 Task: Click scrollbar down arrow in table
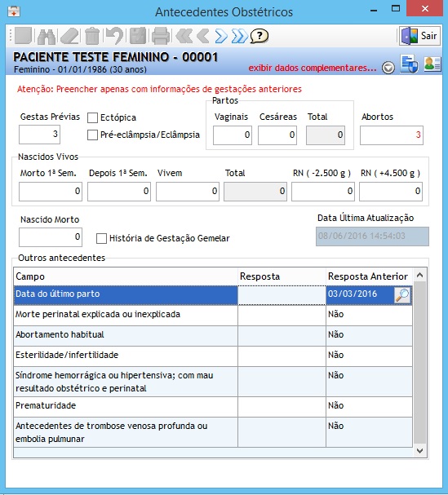(x=420, y=451)
